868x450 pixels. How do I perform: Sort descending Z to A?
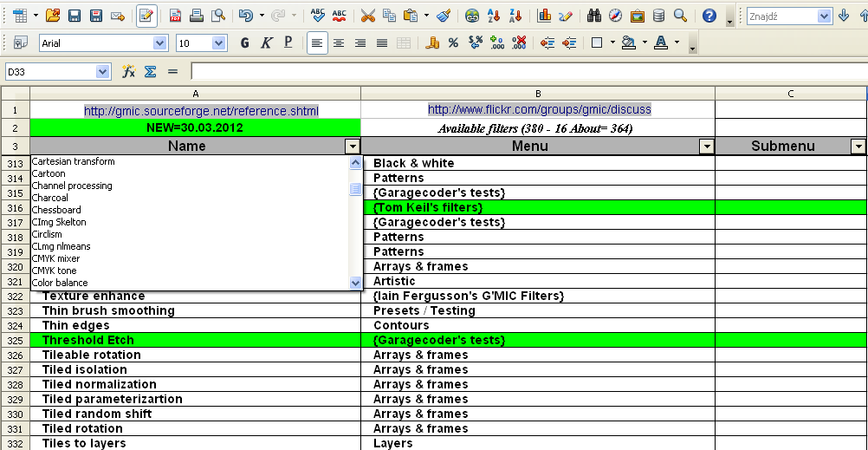(515, 16)
